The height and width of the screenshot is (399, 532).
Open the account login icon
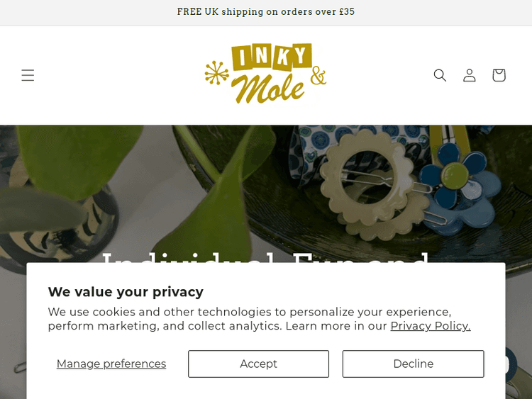470,75
